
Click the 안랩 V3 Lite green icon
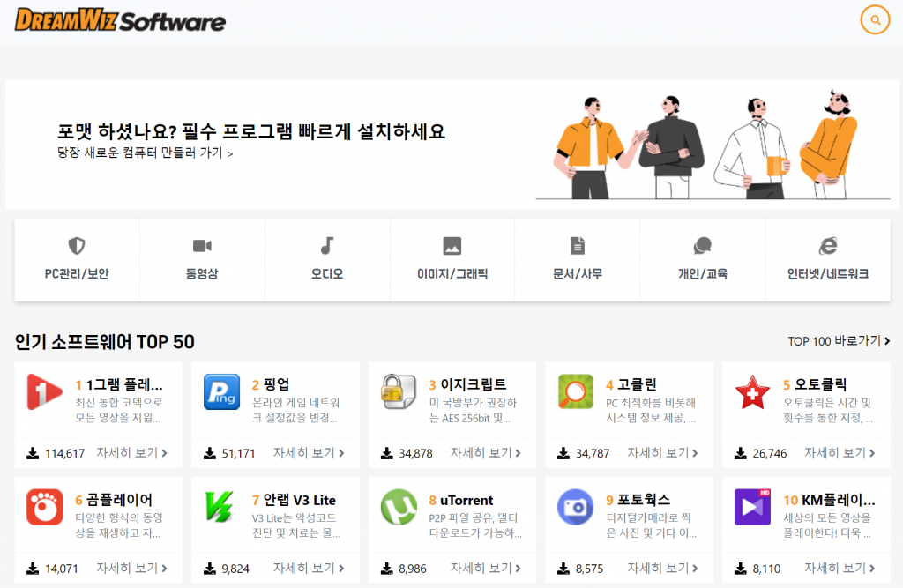(x=220, y=507)
